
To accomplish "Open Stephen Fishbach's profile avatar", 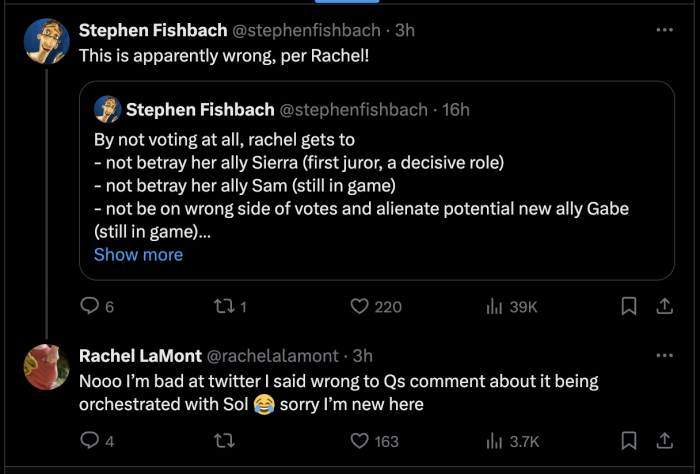I will pos(46,41).
